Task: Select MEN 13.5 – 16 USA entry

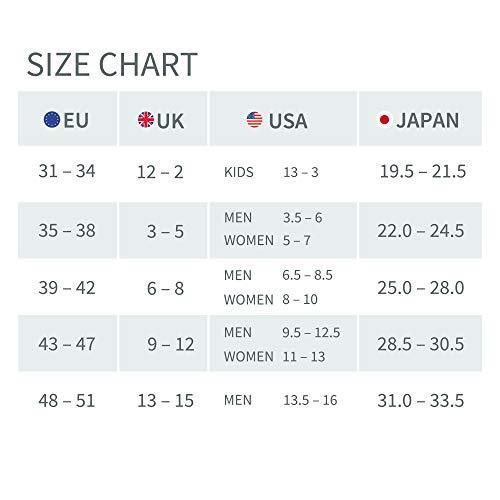Action: point(281,400)
